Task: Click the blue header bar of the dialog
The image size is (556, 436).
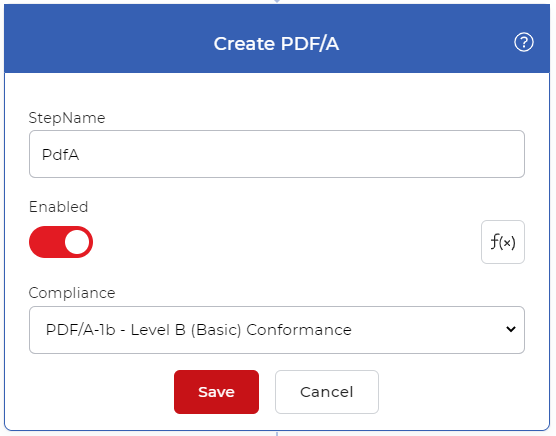Action: [x=277, y=39]
